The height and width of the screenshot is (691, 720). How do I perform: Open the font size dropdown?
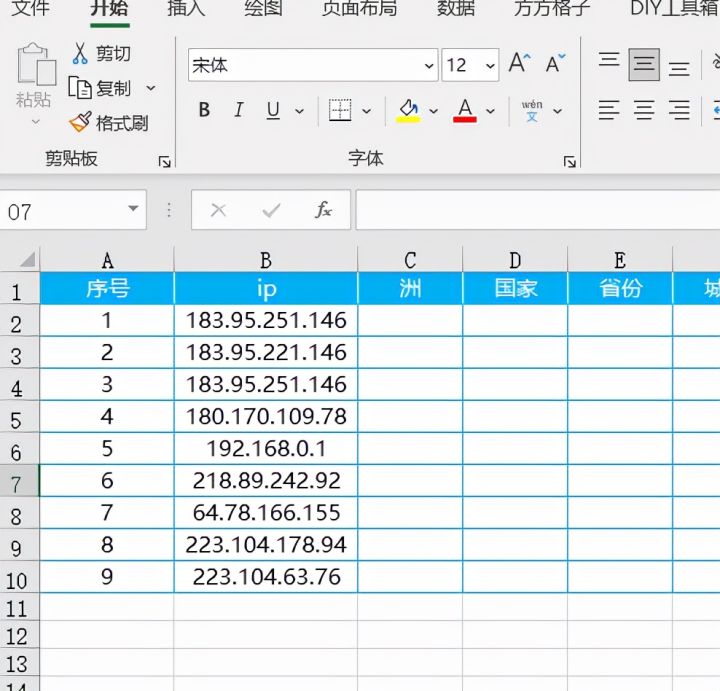(490, 66)
